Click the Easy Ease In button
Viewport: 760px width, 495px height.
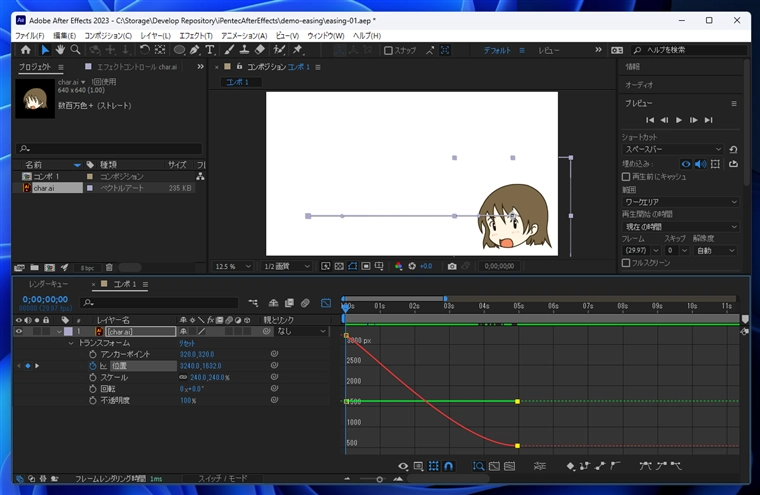pyautogui.click(x=661, y=466)
